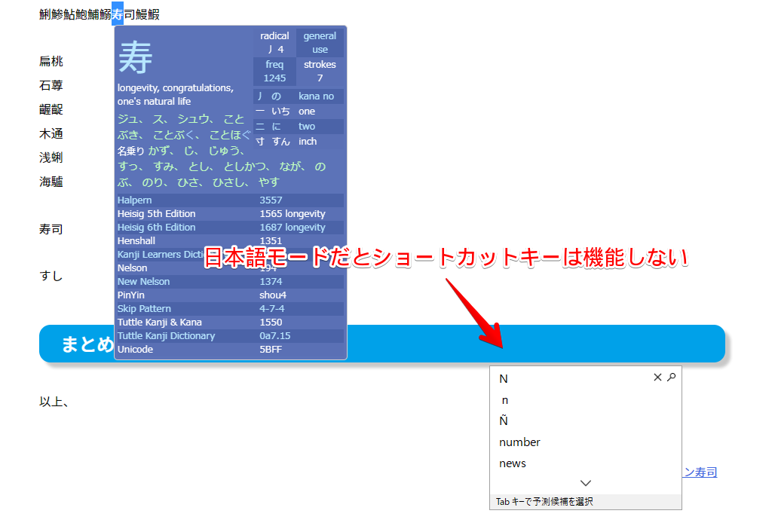Click the search magnifier icon in IME popup
Viewport: 775px width, 532px height.
pyautogui.click(x=671, y=378)
